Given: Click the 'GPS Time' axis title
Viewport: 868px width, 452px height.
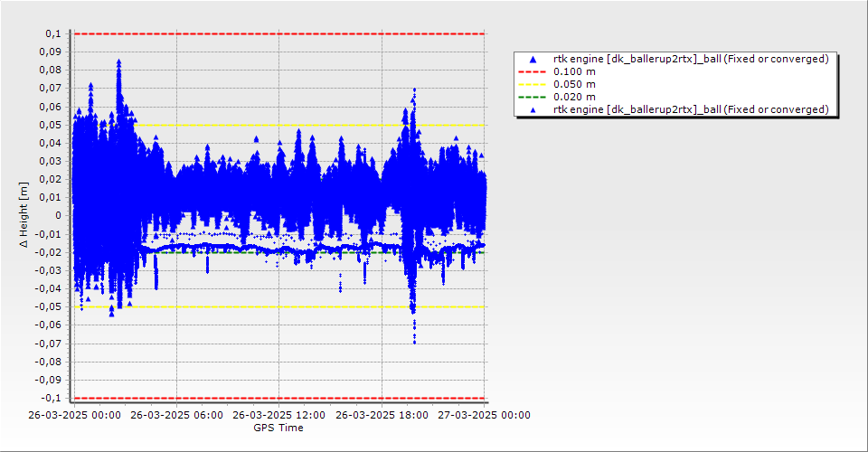Looking at the screenshot, I should click(278, 428).
